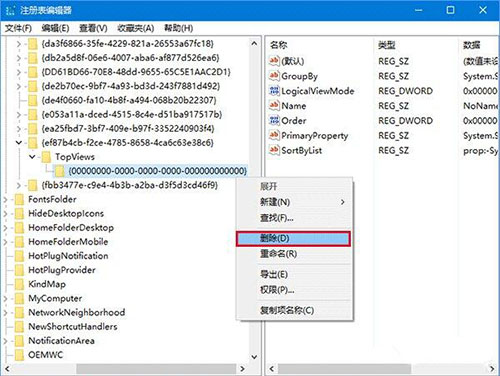Click the tree pane scroll-down arrow
Screen dimensions: 500x376
[254, 357]
